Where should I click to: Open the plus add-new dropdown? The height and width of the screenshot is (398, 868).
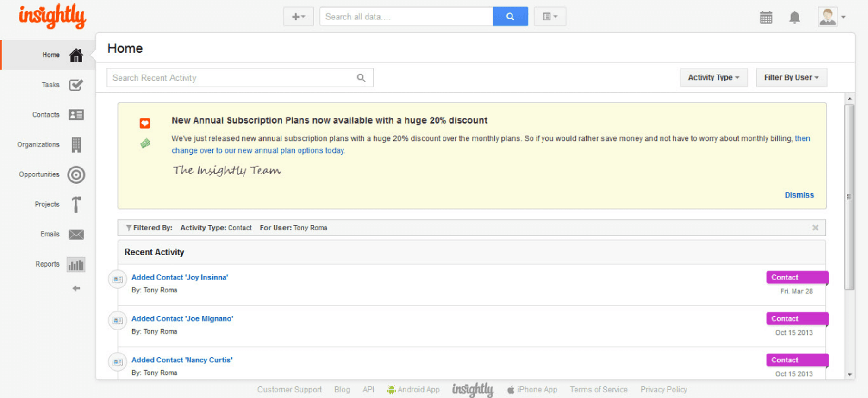click(x=299, y=17)
